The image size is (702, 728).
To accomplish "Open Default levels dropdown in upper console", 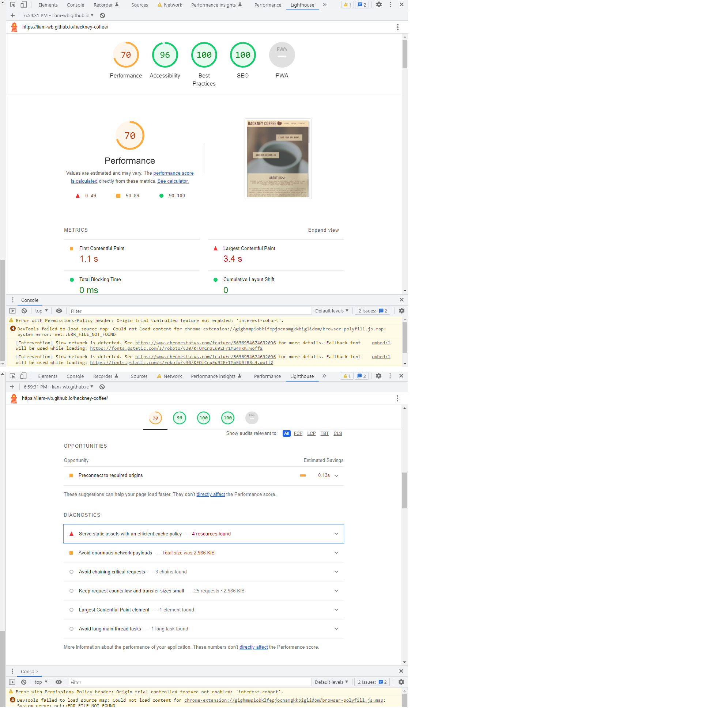I will [x=332, y=311].
